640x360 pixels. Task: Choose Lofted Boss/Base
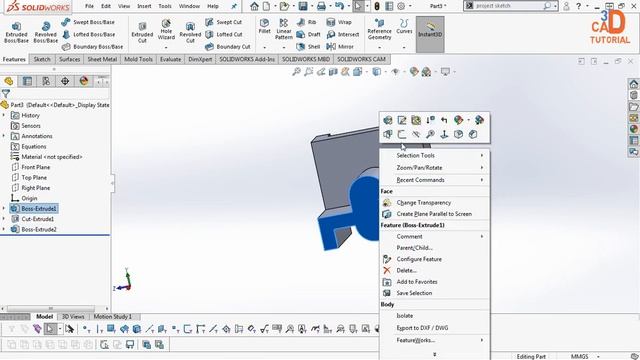pos(89,34)
